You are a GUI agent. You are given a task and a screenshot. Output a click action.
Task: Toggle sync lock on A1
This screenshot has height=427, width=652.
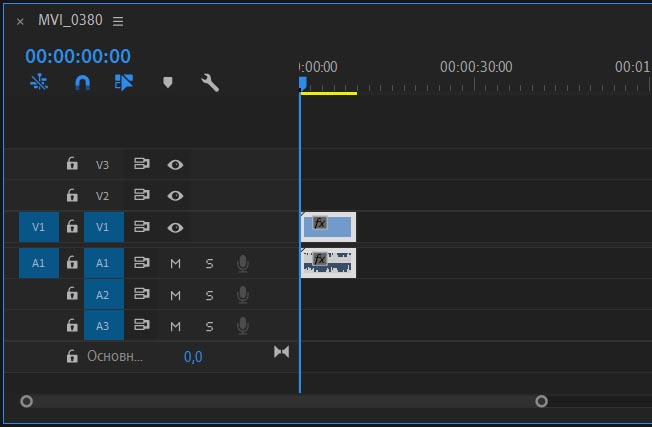tap(142, 263)
